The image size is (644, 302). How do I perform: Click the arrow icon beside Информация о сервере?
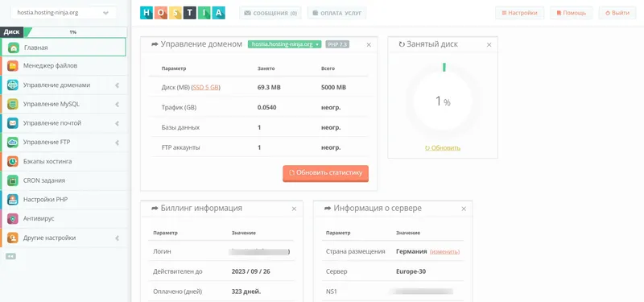point(328,209)
